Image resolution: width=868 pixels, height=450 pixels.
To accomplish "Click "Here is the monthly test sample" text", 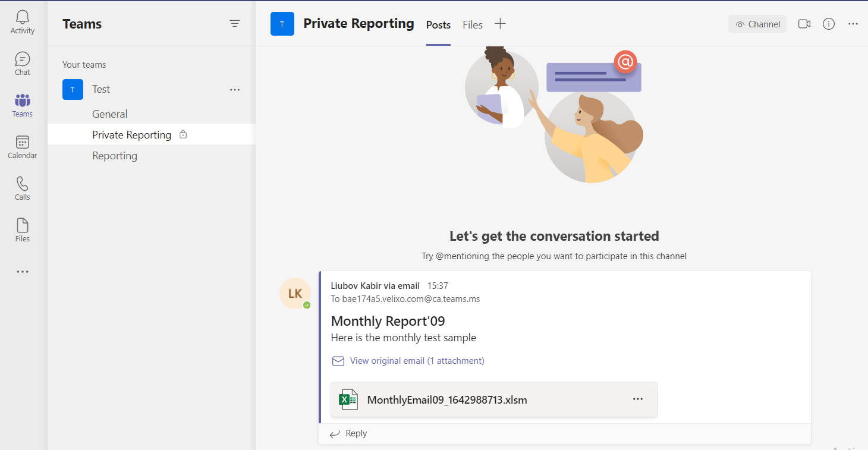I will tap(404, 338).
